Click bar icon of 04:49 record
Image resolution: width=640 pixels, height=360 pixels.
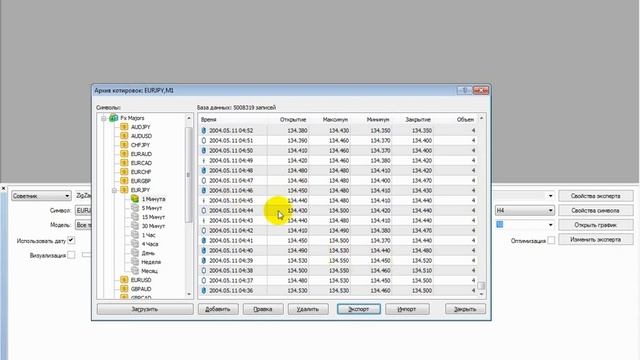click(204, 160)
